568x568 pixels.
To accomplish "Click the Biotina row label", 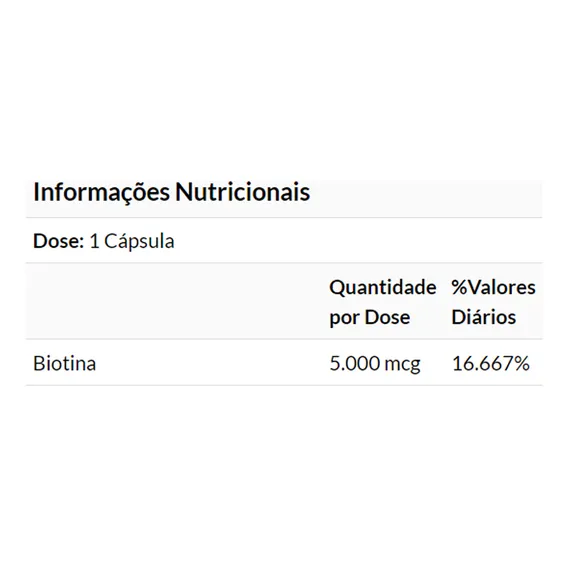I will click(65, 363).
